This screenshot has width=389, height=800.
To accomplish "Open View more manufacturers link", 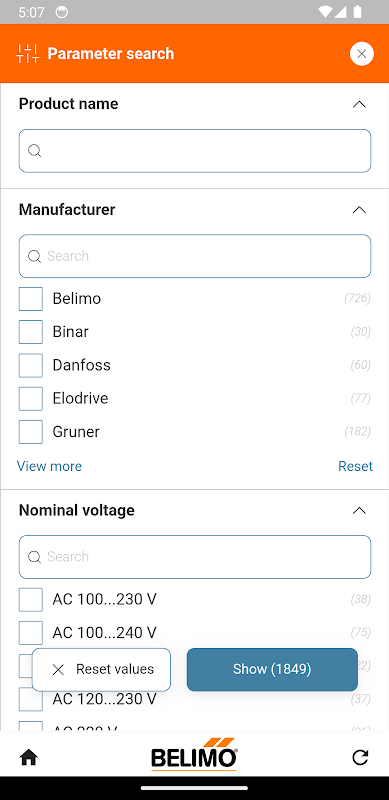I will (50, 466).
